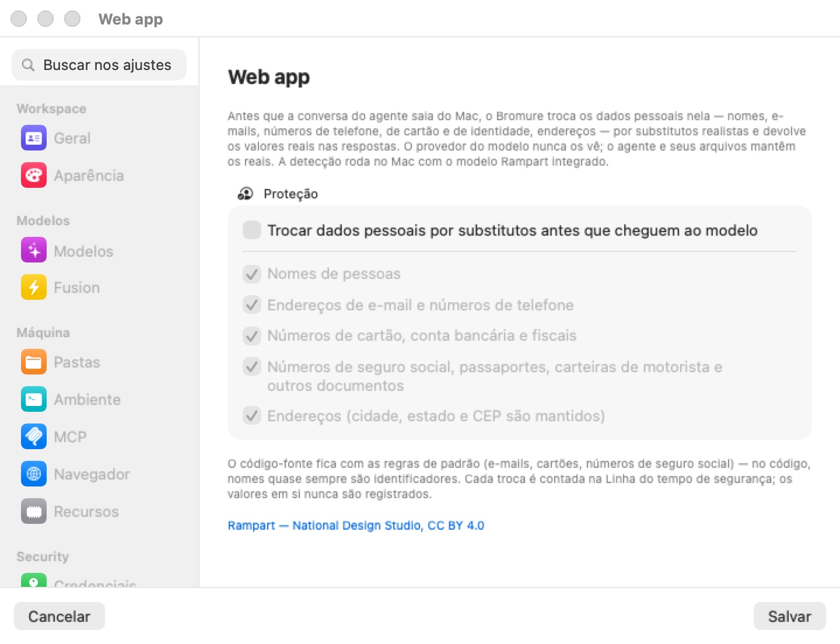This screenshot has width=840, height=644.
Task: Toggle Endereços de e-mail e telefone checkbox
Action: coord(252,304)
